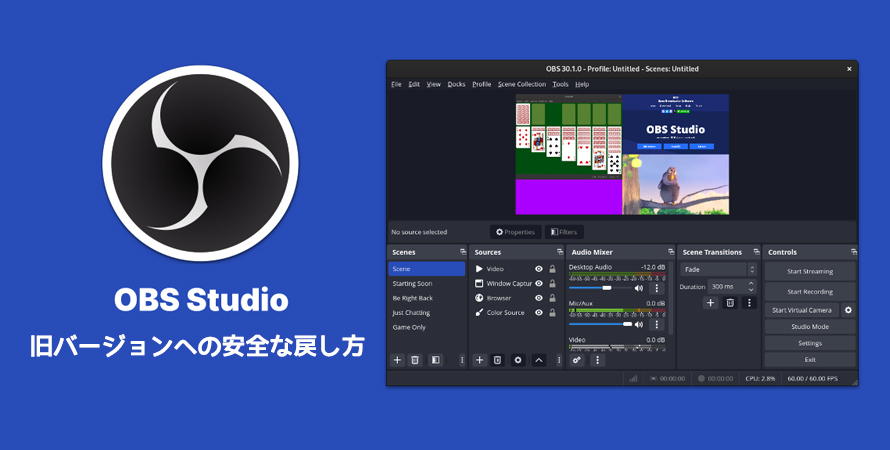890x450 pixels.
Task: Delete scene transition with trash icon
Action: 730,302
